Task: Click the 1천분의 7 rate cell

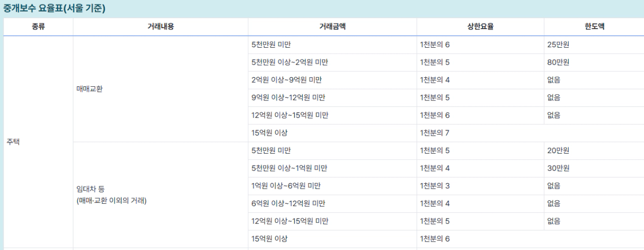Action: point(480,133)
